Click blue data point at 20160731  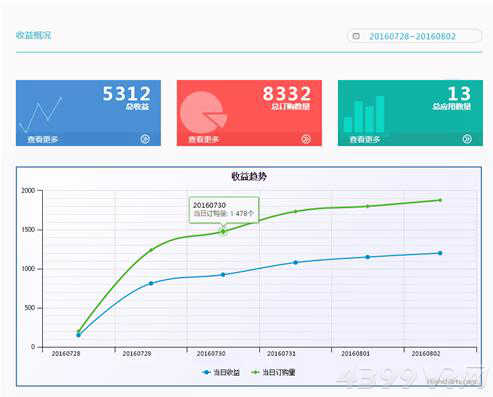(295, 262)
